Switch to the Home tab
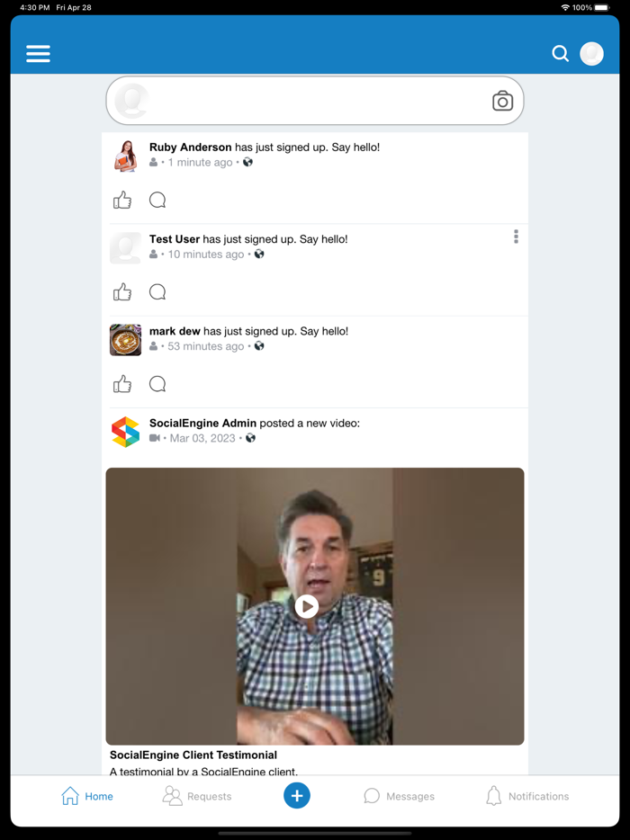 tap(85, 796)
